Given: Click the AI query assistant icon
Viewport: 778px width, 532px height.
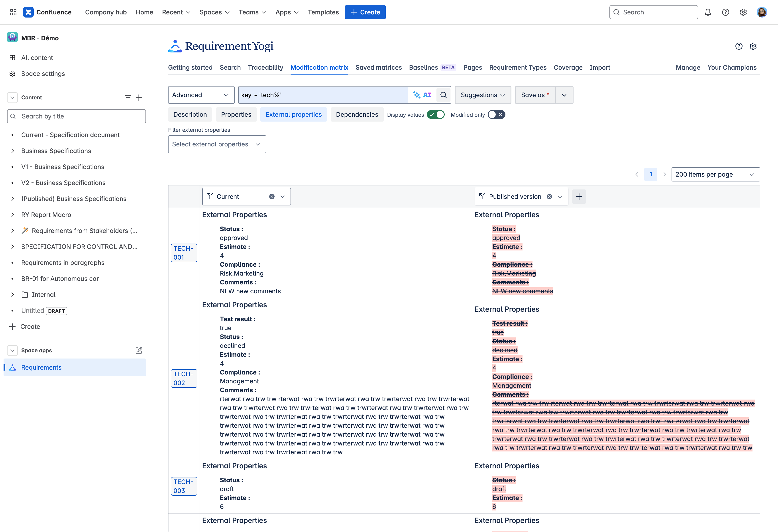Looking at the screenshot, I should (x=422, y=95).
